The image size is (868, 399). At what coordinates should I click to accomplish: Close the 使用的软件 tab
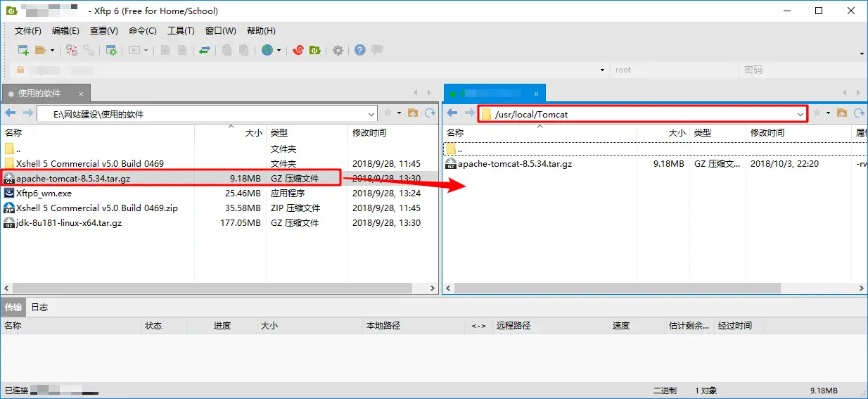[x=81, y=94]
